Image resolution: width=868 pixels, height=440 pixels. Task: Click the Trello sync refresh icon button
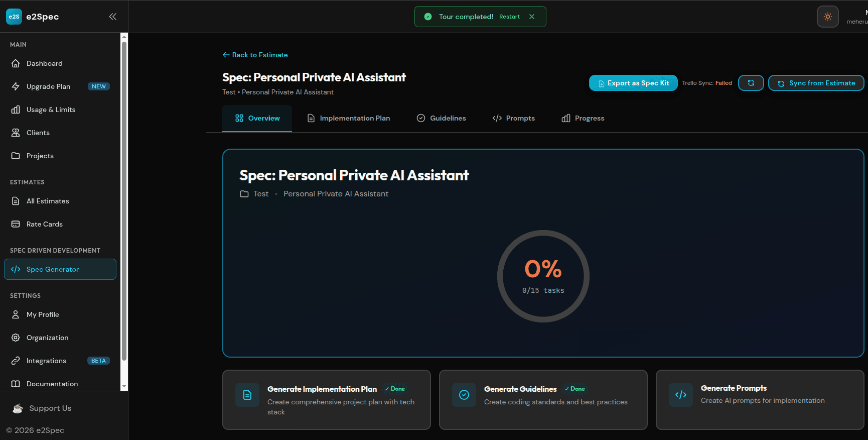[x=751, y=83]
